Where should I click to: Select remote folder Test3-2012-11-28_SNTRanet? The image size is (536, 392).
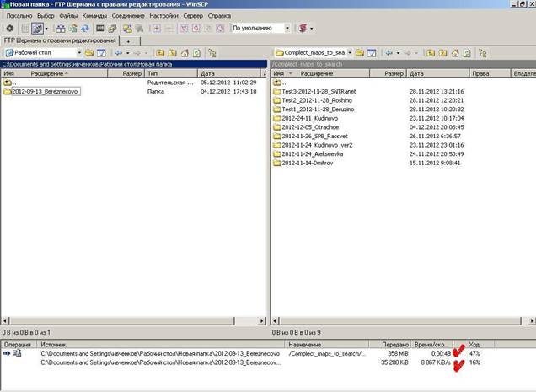coord(315,92)
